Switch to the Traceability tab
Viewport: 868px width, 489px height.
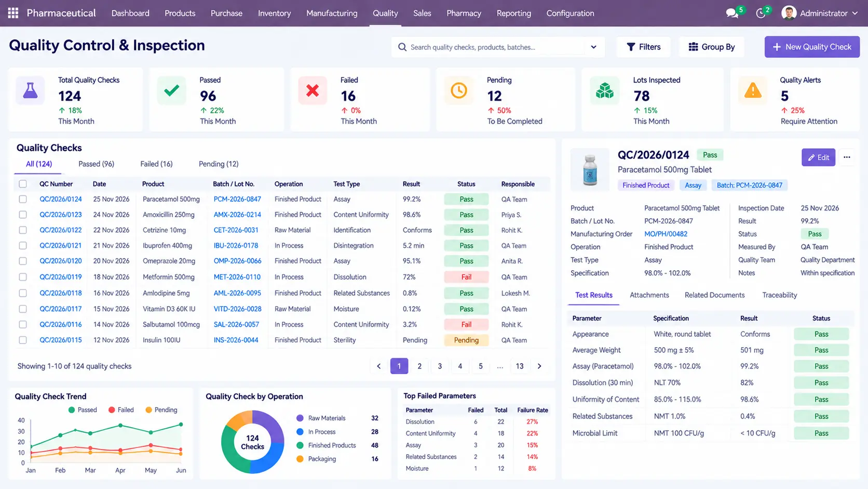779,295
